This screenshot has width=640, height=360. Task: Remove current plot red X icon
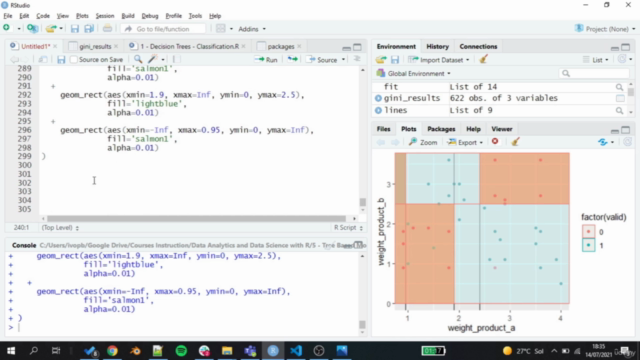click(495, 142)
